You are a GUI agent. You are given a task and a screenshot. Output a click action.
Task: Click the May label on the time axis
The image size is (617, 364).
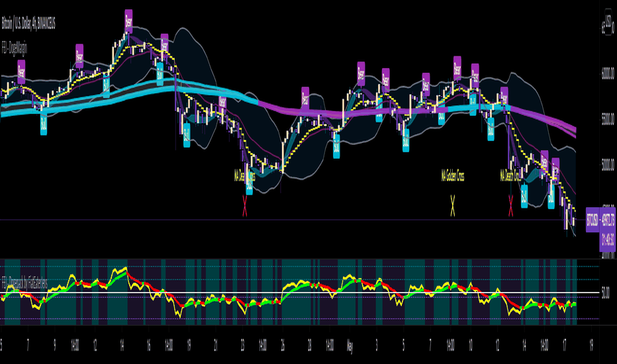click(x=350, y=346)
